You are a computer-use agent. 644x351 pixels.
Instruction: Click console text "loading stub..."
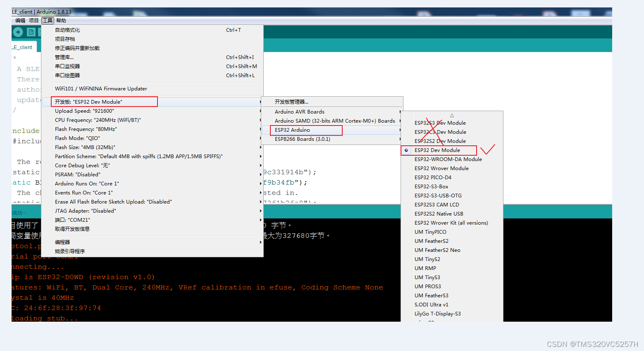(45, 318)
